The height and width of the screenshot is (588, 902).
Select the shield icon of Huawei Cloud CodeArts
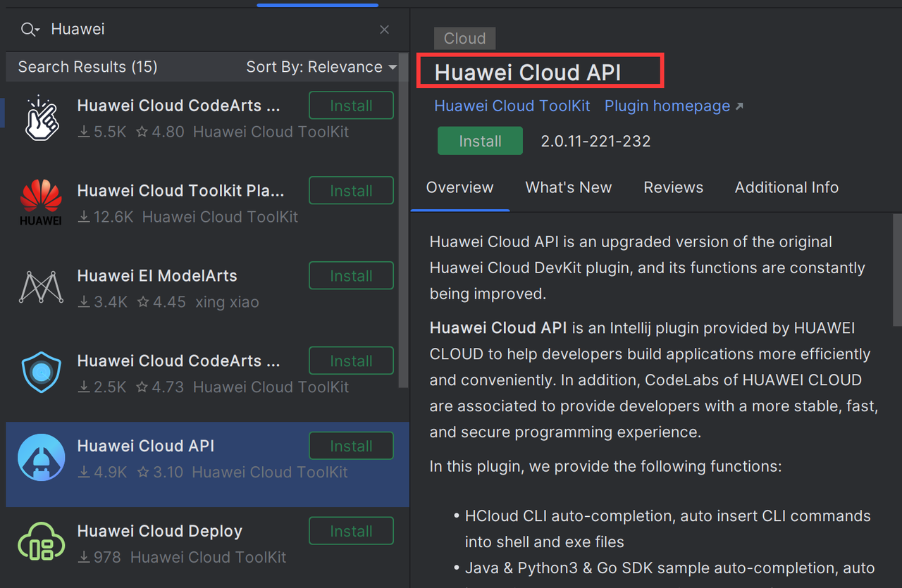(x=41, y=372)
